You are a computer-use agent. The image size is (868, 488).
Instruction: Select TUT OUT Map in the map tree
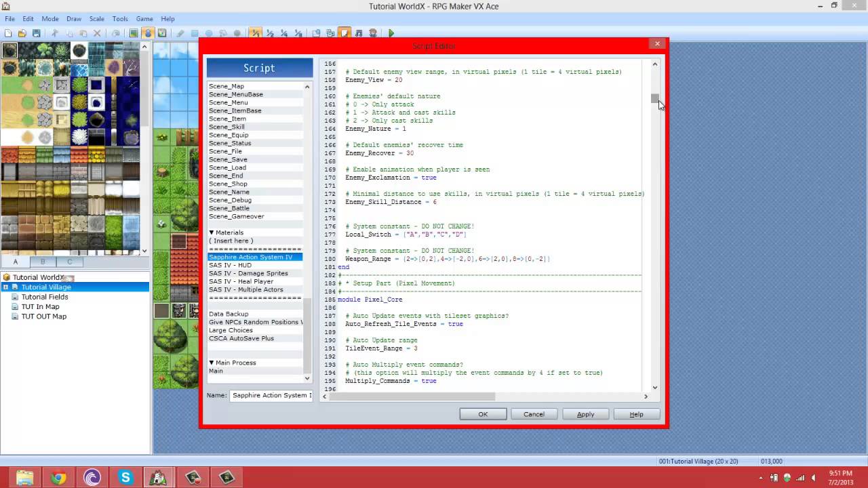pos(43,316)
